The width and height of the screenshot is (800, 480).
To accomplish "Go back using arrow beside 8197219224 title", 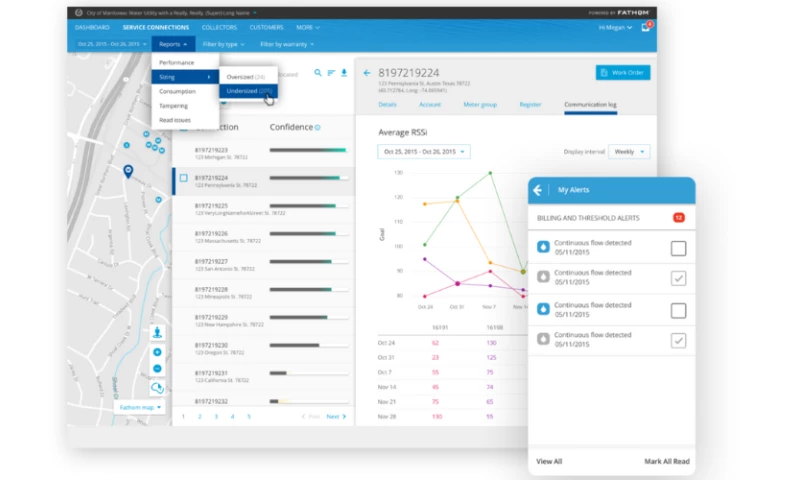I will (x=367, y=73).
